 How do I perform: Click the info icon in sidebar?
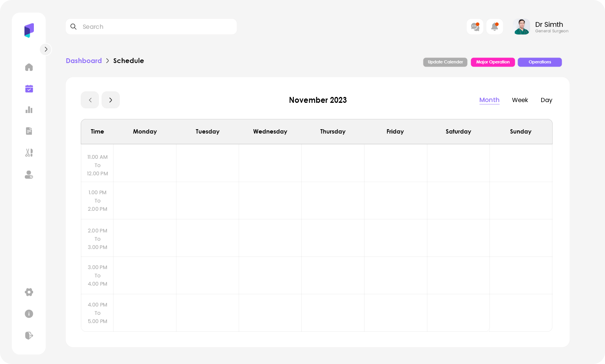(29, 314)
